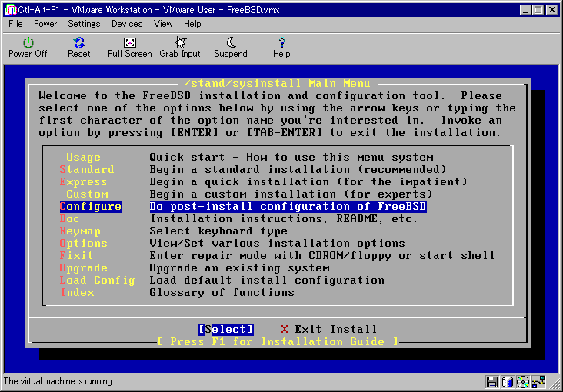Viewport: 563px width, 392px height.
Task: Suspend the virtual machine
Action: point(231,48)
